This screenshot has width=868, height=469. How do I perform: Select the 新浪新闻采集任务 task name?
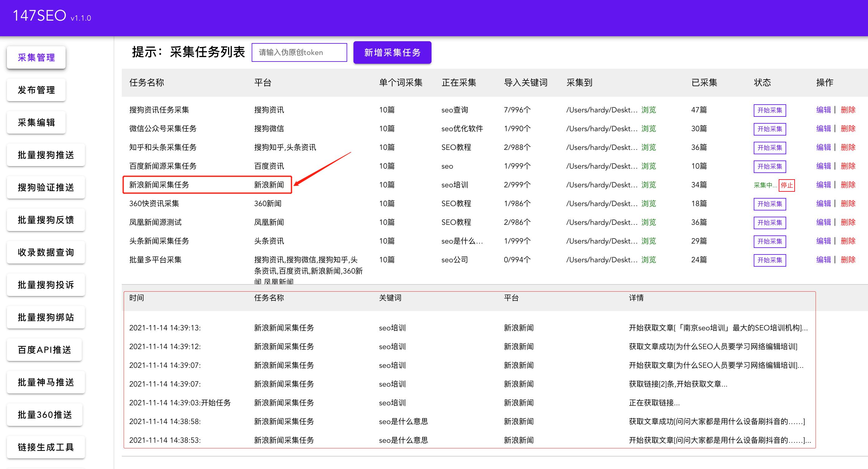point(159,185)
